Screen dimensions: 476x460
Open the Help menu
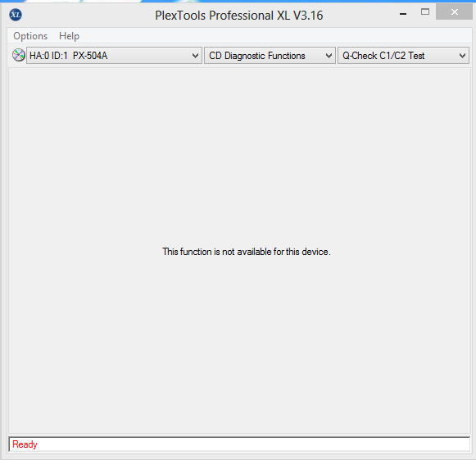69,36
